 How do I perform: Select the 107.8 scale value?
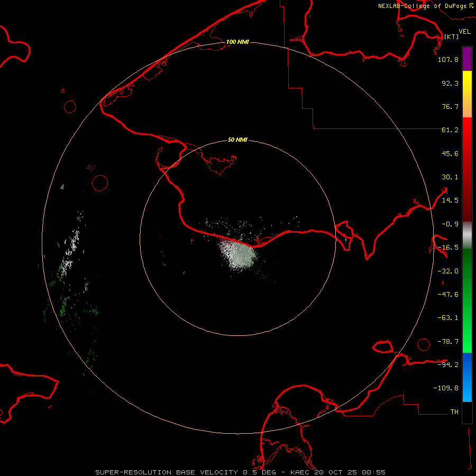tap(448, 59)
